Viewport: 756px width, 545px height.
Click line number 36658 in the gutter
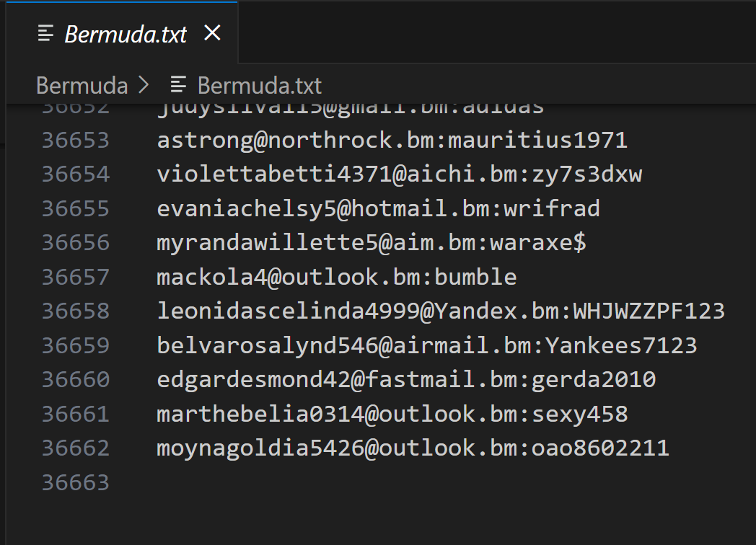[x=75, y=311]
